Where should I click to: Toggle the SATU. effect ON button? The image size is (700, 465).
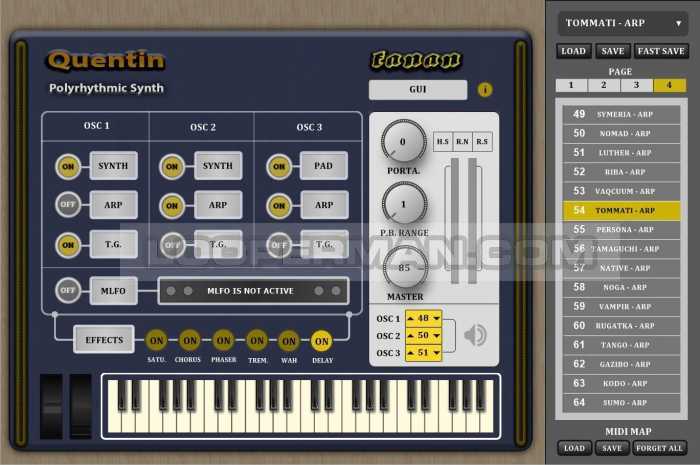[156, 341]
